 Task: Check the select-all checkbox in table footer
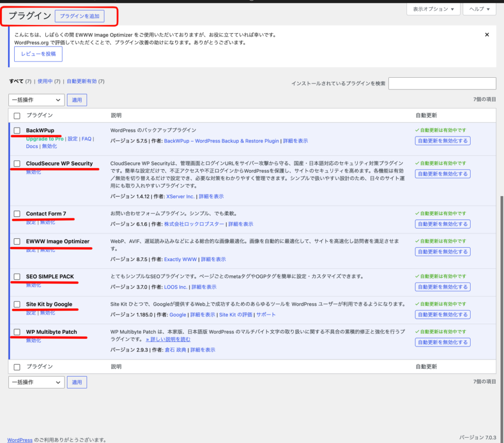click(17, 367)
